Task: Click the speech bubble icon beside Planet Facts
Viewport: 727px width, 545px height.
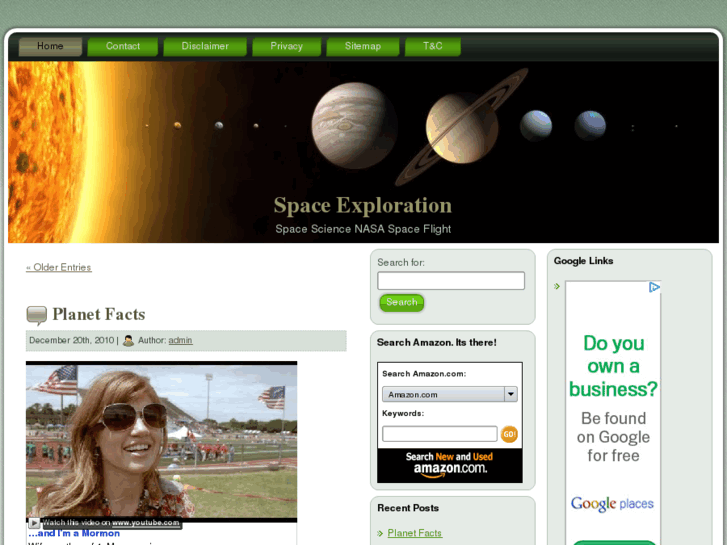Action: coord(37,315)
